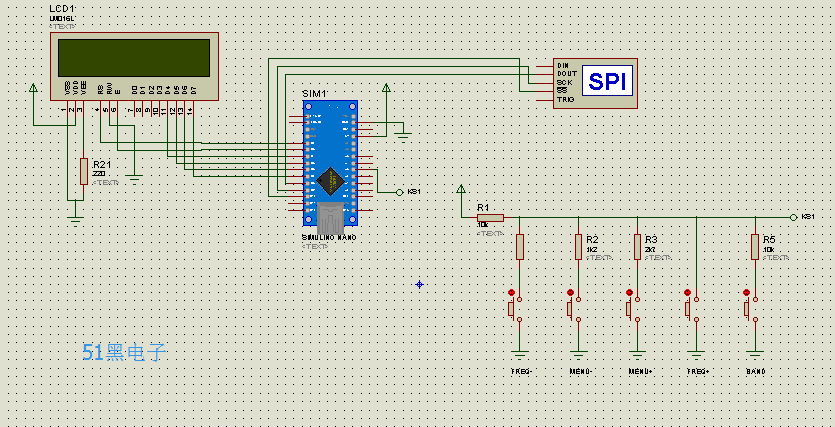Select the LCD1 display screen component

[x=134, y=66]
